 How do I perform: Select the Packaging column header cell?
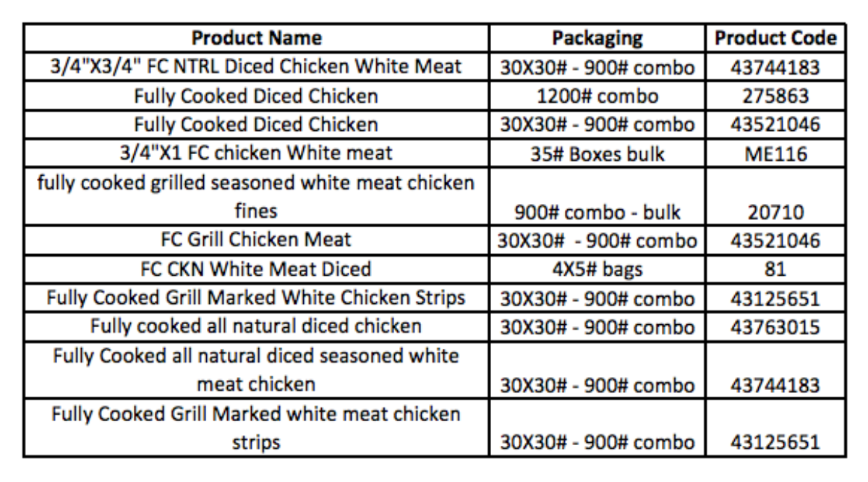click(x=597, y=38)
